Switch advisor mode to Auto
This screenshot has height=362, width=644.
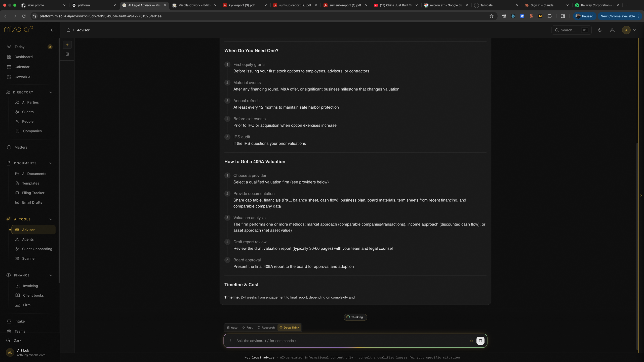[232, 328]
